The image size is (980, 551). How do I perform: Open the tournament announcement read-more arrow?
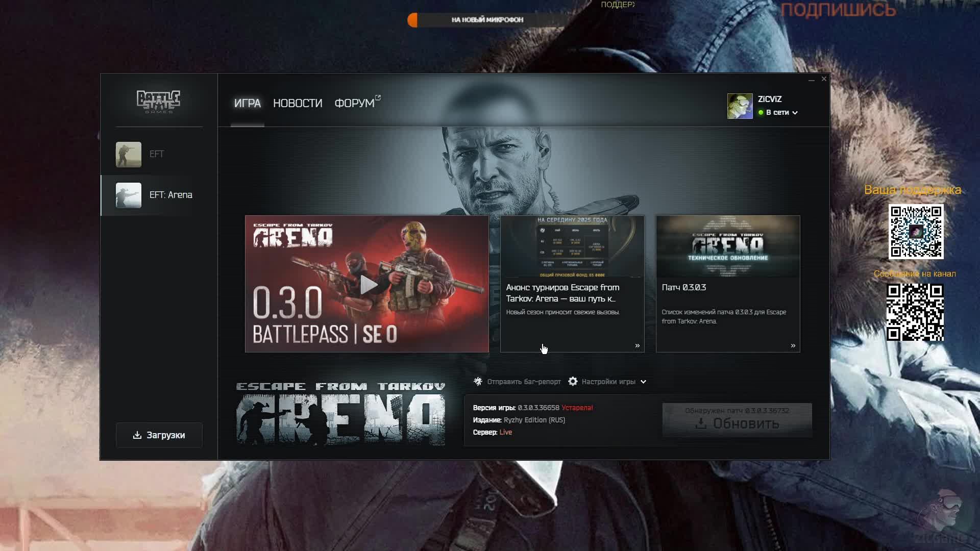point(637,346)
